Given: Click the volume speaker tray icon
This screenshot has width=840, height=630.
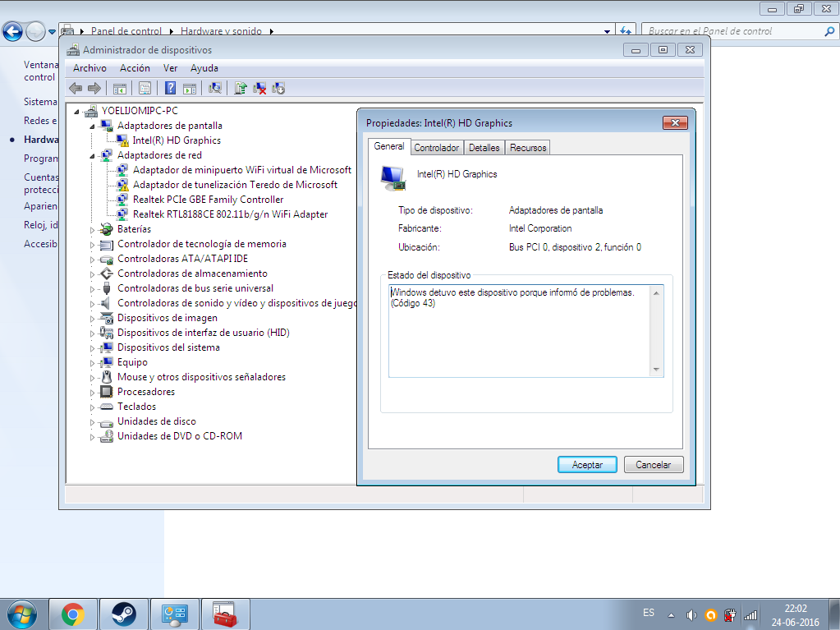Looking at the screenshot, I should (x=691, y=615).
